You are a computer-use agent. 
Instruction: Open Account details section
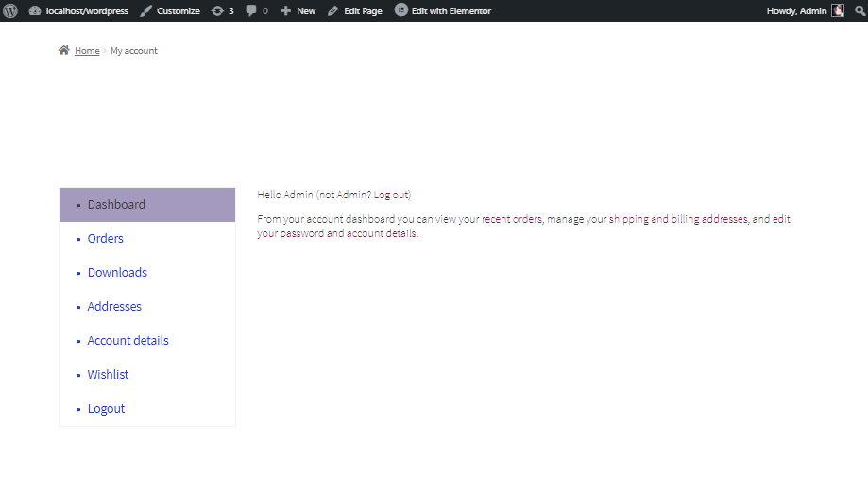pos(128,340)
